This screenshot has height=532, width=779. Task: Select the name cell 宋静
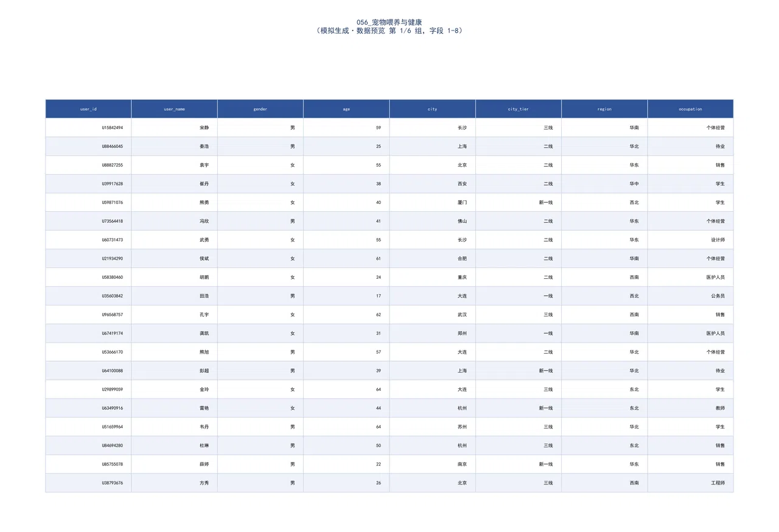pos(175,128)
